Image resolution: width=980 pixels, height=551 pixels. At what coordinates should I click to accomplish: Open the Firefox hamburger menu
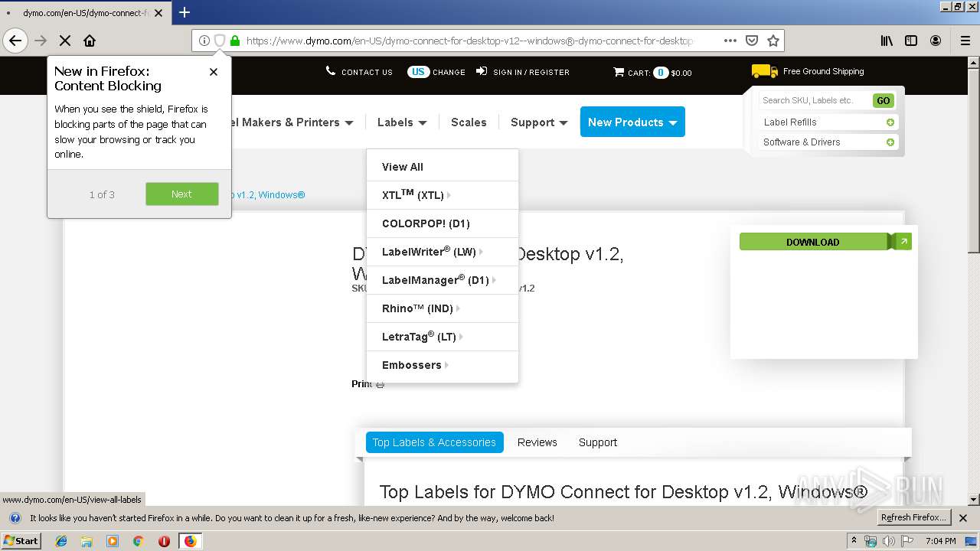tap(965, 41)
